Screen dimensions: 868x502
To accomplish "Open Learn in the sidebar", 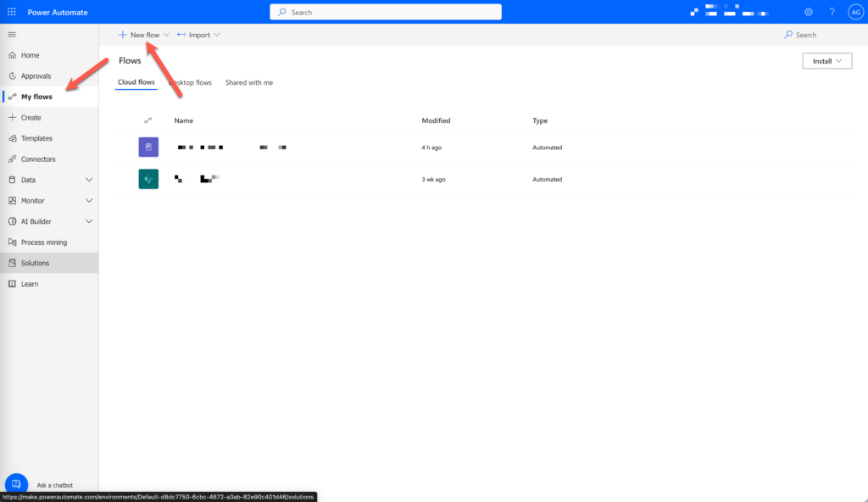I will (49, 284).
